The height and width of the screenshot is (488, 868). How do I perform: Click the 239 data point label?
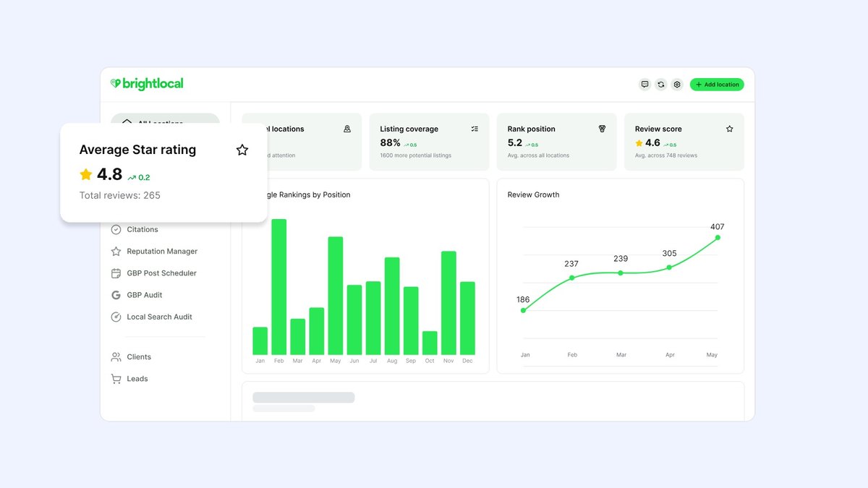click(x=621, y=258)
